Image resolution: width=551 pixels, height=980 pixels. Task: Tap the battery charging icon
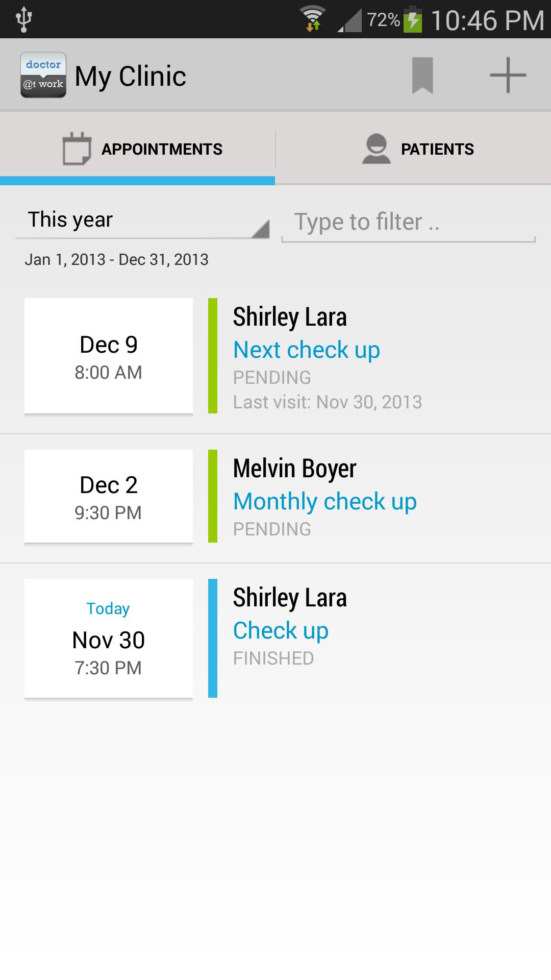point(413,20)
